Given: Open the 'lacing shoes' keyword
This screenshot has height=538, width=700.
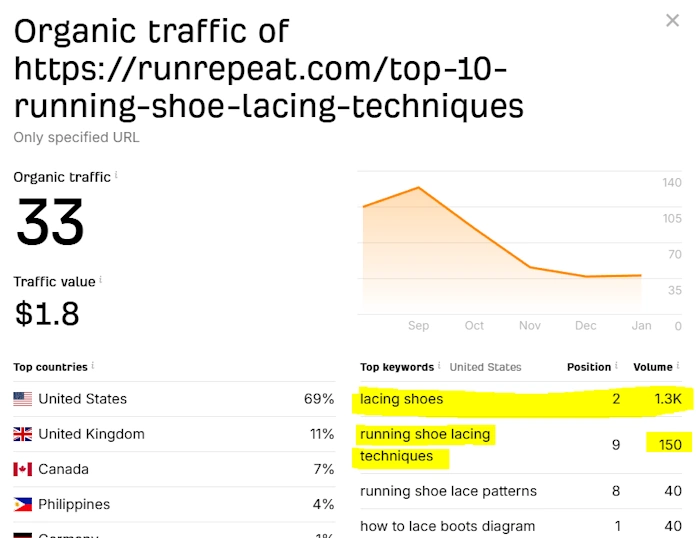Looking at the screenshot, I should 401,399.
